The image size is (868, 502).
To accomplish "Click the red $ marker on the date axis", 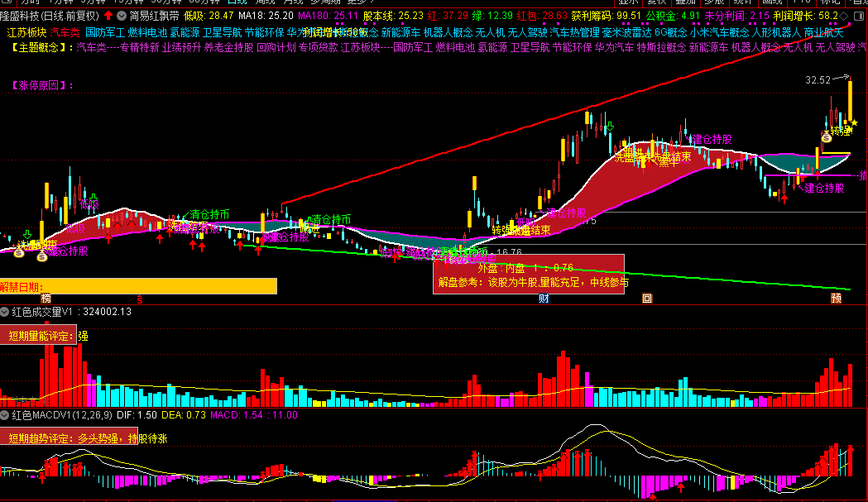I will [x=140, y=299].
